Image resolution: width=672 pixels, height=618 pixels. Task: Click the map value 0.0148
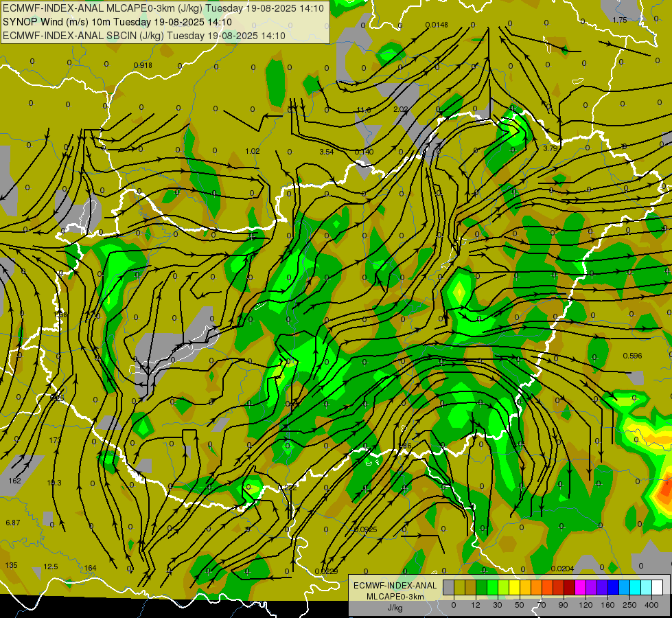coord(437,25)
